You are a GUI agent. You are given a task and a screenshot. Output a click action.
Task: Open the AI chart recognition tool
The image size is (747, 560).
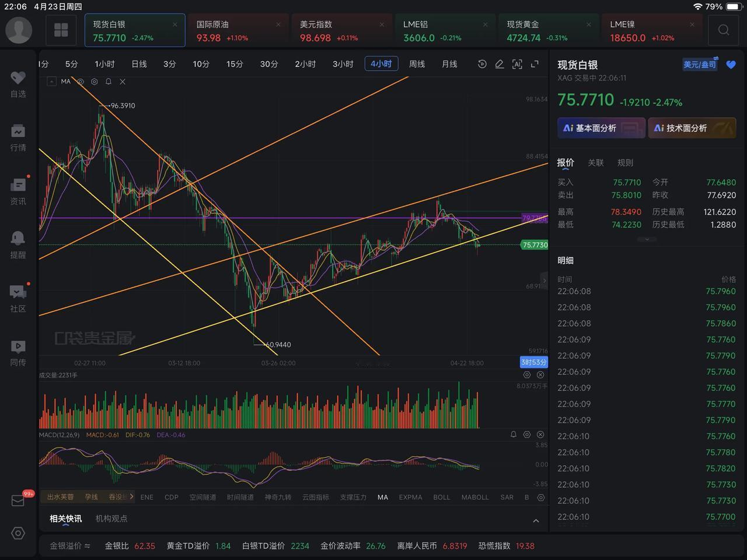(517, 64)
